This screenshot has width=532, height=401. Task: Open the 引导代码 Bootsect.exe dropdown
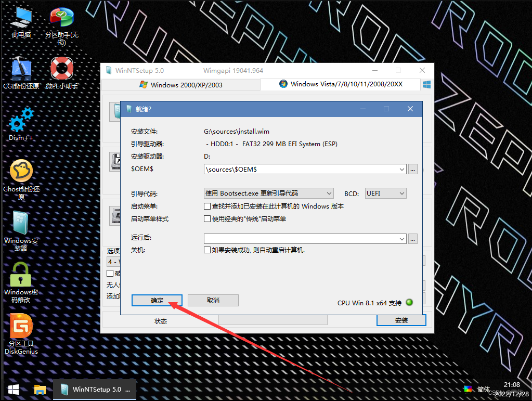pos(269,193)
